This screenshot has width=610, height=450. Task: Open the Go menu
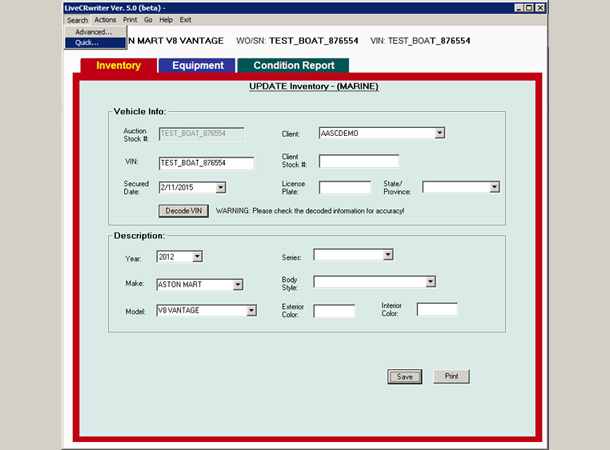(148, 20)
